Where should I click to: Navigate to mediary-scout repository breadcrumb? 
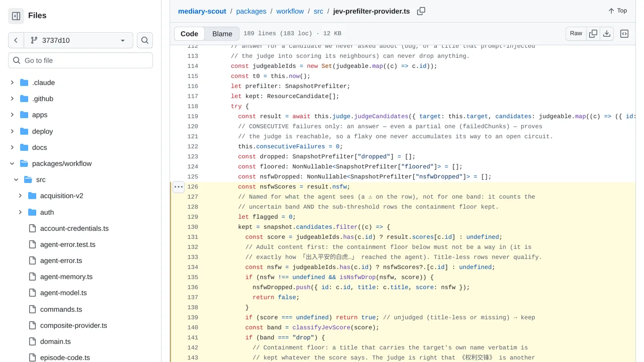coord(202,11)
